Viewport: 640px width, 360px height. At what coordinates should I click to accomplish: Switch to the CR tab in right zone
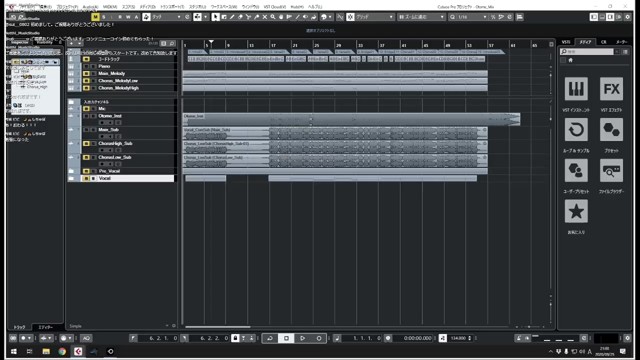603,42
